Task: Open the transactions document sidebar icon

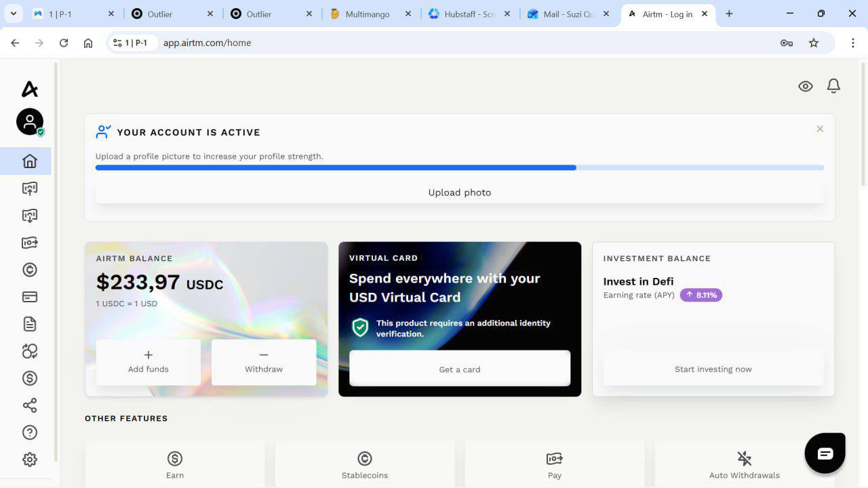Action: tap(30, 324)
